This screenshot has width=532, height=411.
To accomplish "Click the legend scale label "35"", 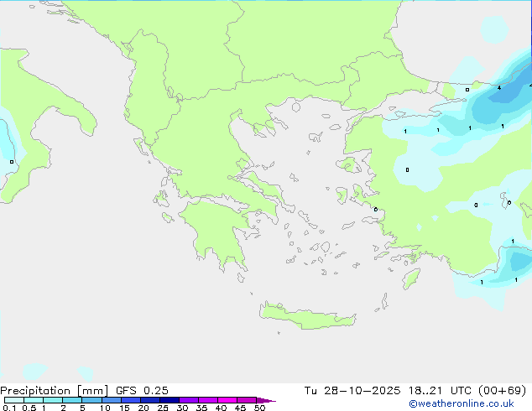I will [201, 408].
